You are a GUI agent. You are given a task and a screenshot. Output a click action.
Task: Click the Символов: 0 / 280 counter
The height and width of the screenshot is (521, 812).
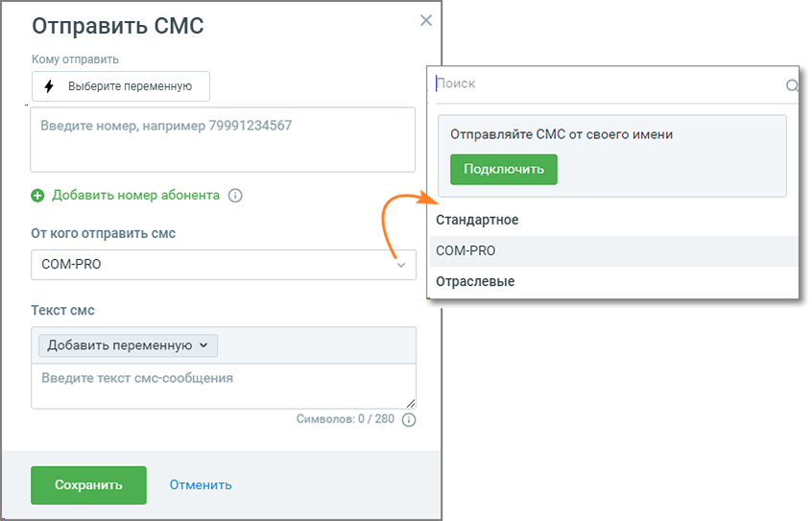pyautogui.click(x=345, y=419)
